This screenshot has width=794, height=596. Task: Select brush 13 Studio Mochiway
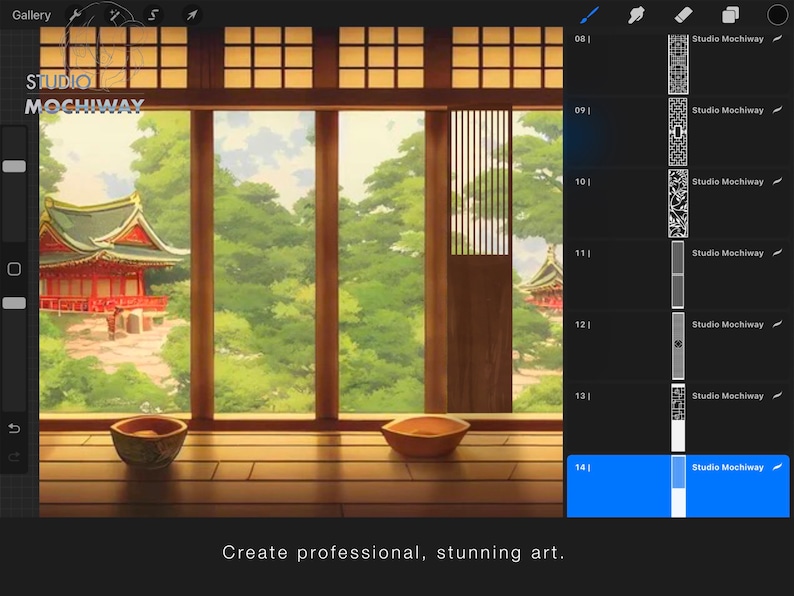(678, 418)
